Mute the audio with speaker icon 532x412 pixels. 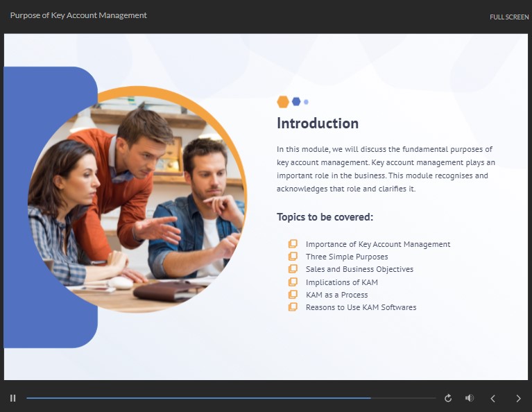point(470,397)
